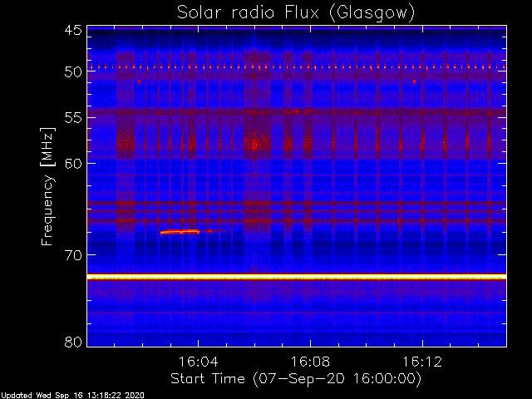Click the '55' frequency tick label

tap(73, 118)
